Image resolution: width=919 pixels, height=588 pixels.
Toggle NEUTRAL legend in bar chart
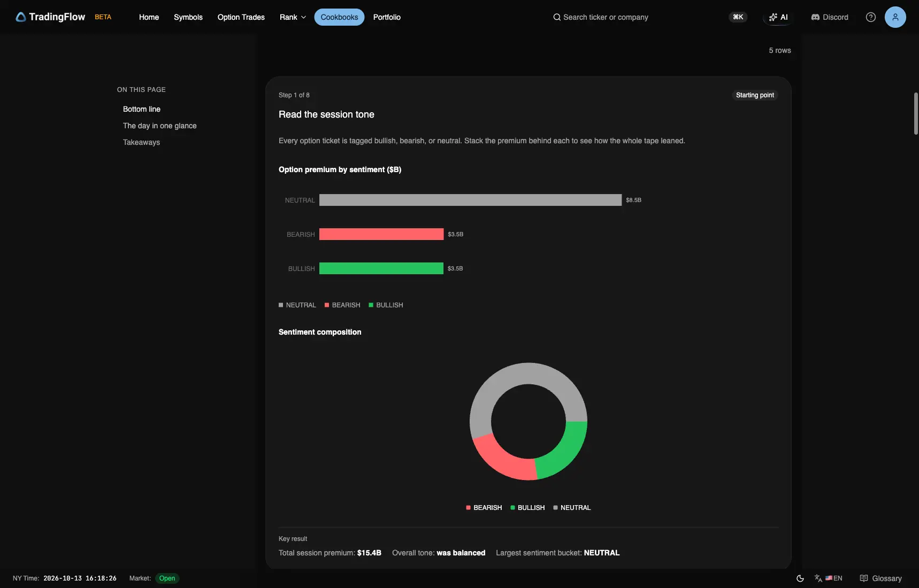pyautogui.click(x=297, y=305)
